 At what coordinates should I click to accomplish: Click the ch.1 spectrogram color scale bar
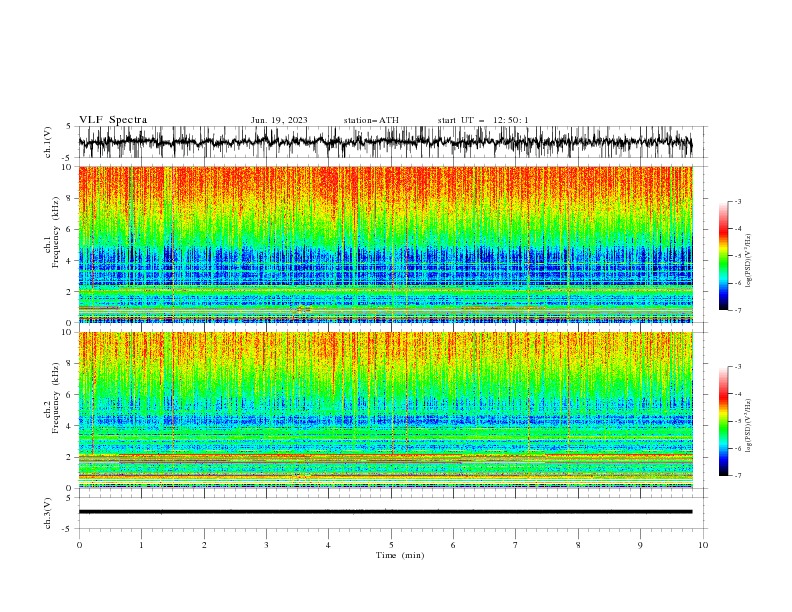point(723,256)
